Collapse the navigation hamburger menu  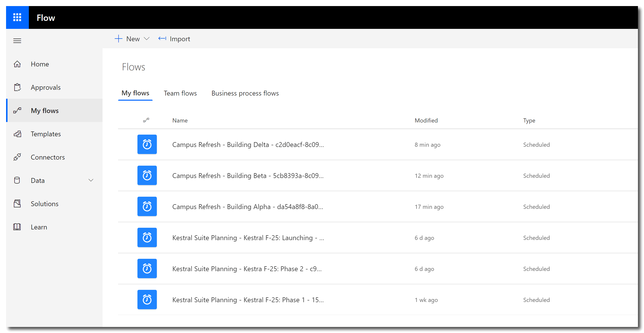17,41
